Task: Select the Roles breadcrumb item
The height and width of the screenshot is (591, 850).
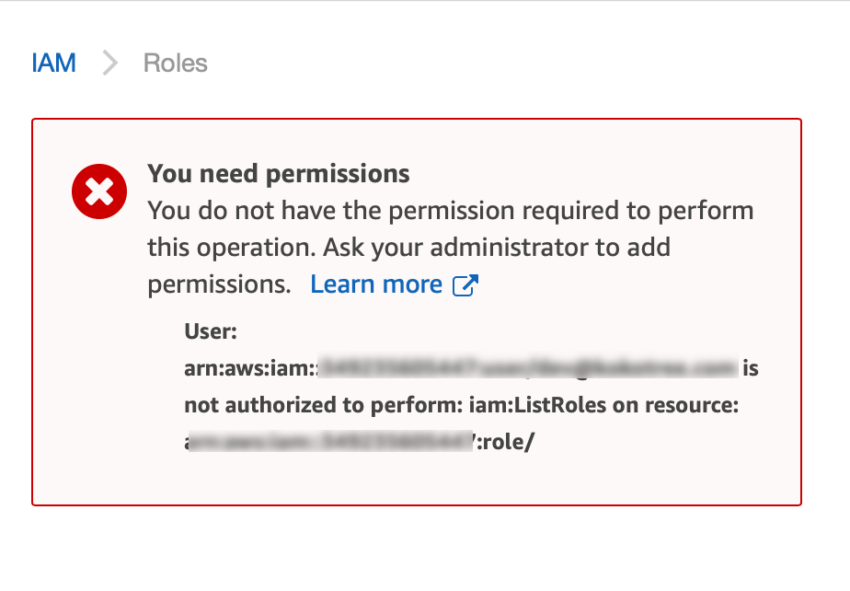Action: click(175, 63)
